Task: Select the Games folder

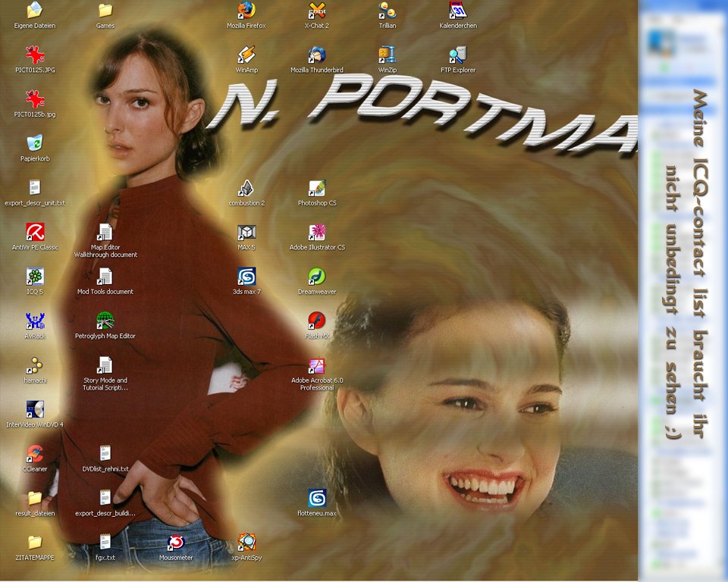Action: (x=105, y=11)
